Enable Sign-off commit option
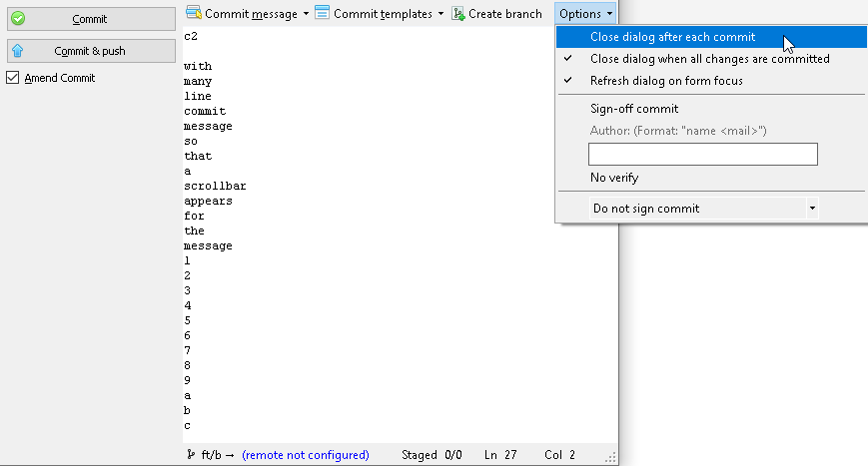 coord(711,109)
